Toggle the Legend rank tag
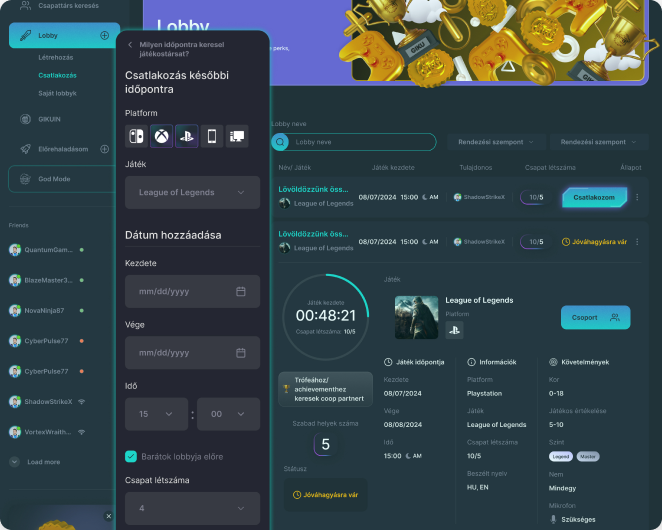 tap(561, 456)
